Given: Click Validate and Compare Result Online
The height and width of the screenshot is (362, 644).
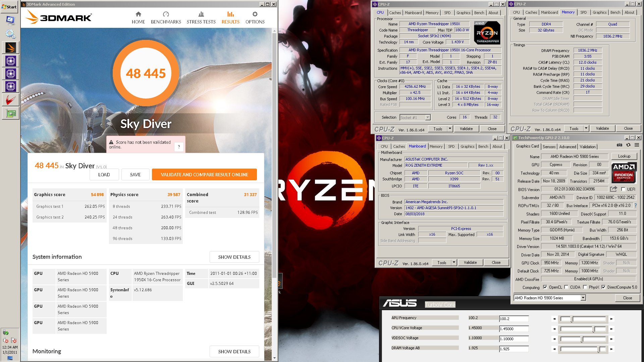Looking at the screenshot, I should click(204, 175).
